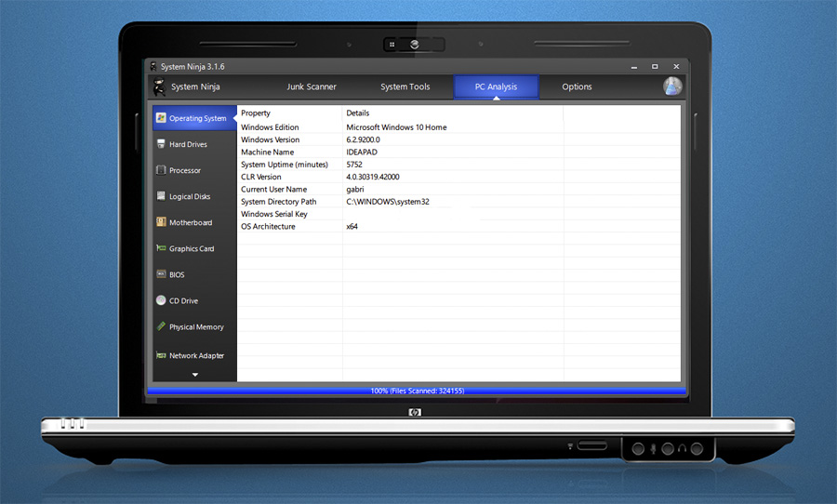
Task: Click the small ninja icon in the title bar
Action: click(153, 67)
